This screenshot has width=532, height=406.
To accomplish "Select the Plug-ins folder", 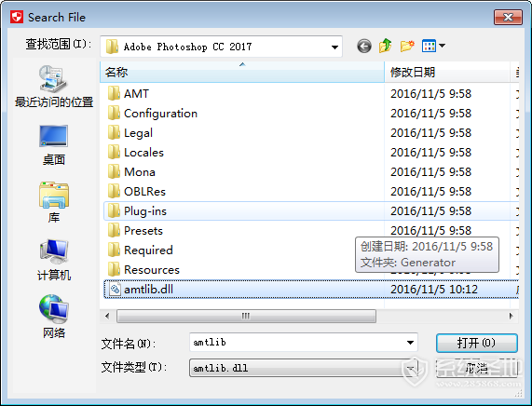I will click(311, 211).
